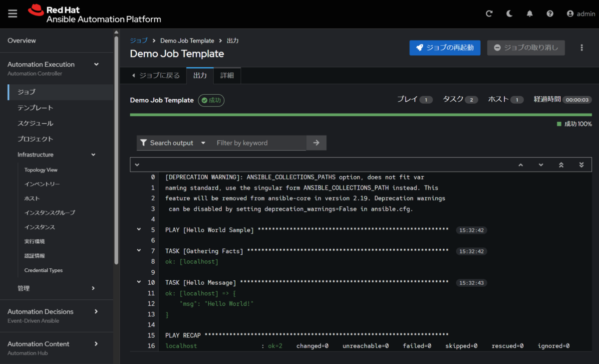Click the localhost recap line

367,346
